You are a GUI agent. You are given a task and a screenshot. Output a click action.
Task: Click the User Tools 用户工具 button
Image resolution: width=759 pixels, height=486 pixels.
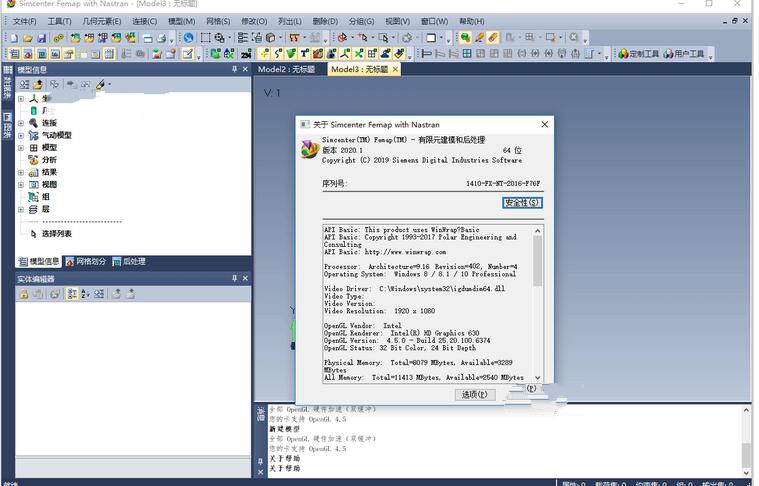coord(683,54)
